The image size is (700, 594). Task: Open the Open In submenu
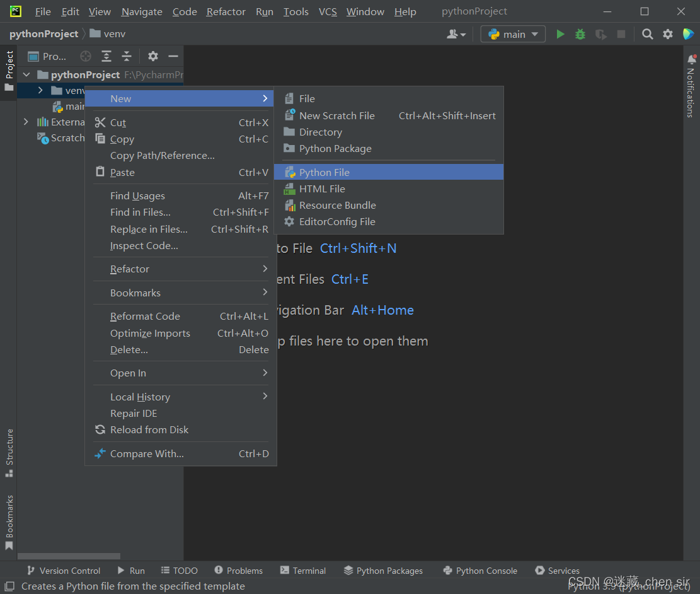(181, 373)
